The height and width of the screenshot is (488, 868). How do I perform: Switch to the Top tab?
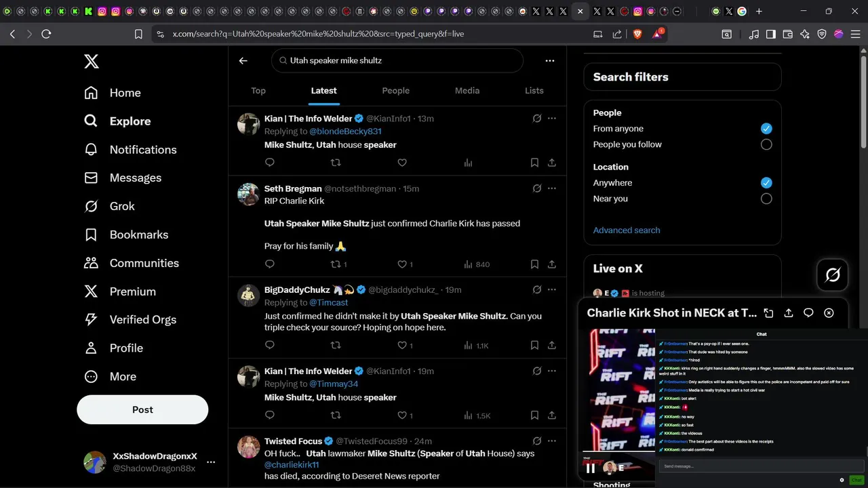coord(258,91)
